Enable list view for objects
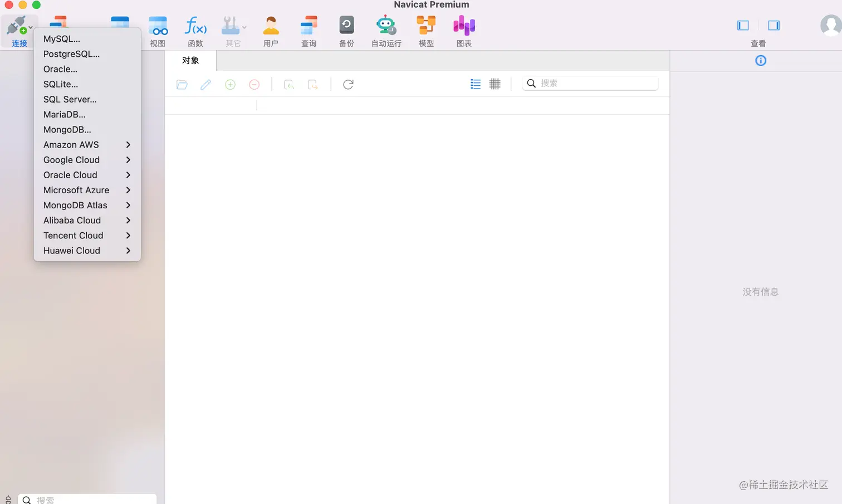 pos(475,84)
